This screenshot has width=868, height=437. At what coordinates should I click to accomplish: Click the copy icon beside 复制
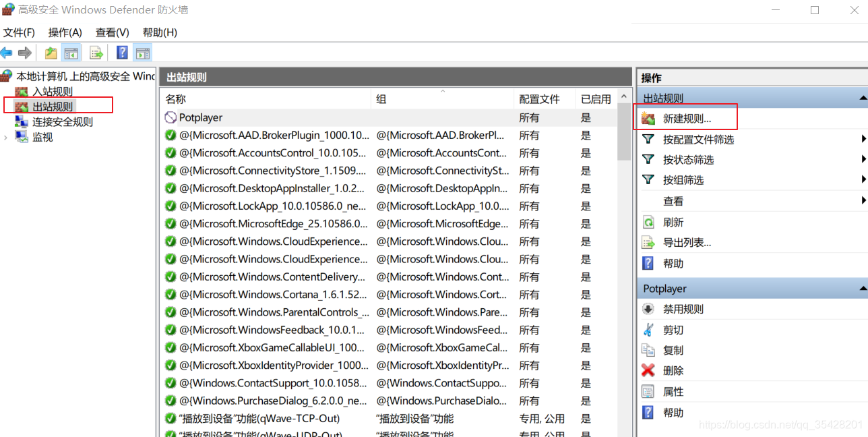click(648, 350)
